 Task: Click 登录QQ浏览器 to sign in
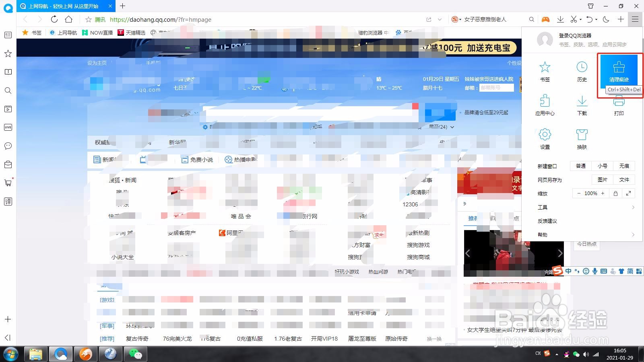coord(576,35)
